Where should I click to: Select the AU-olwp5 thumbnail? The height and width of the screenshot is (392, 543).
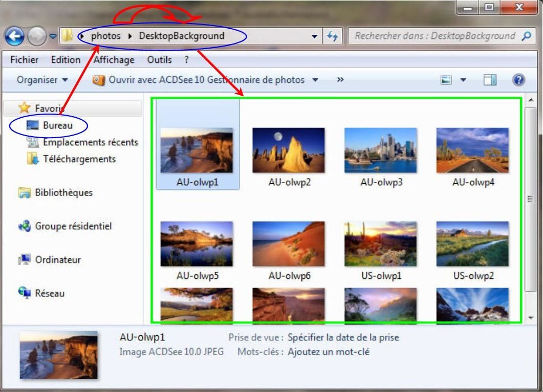(x=197, y=244)
